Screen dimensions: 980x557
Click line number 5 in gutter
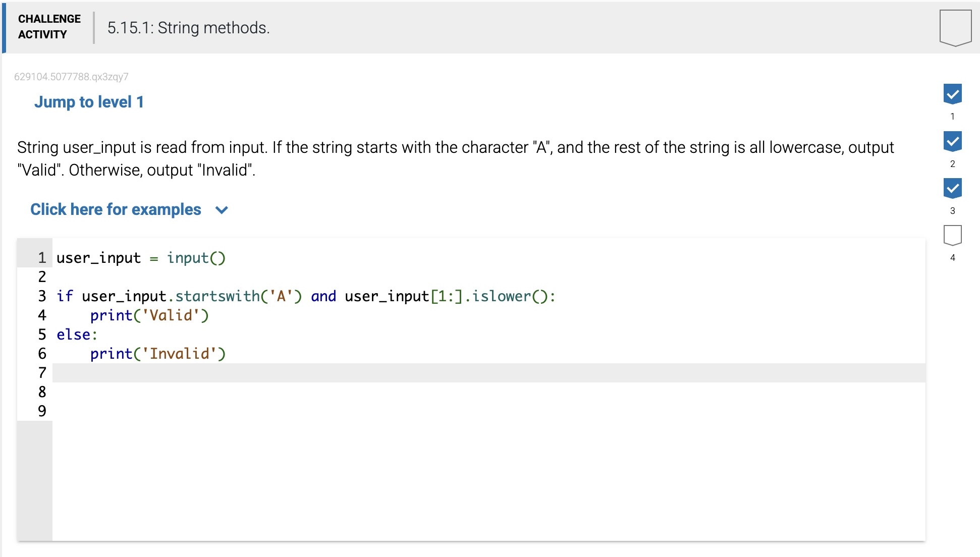(42, 335)
